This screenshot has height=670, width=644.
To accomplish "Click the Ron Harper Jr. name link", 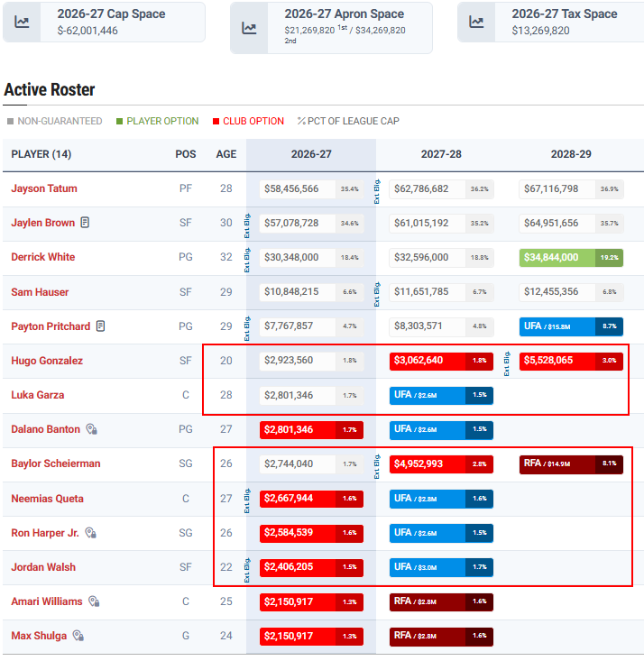I will (45, 533).
